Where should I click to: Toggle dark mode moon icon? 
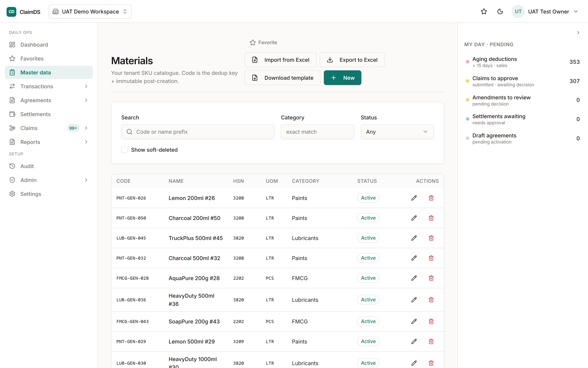(500, 11)
